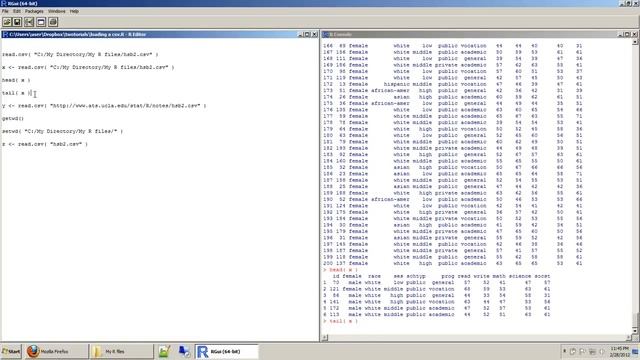This screenshot has height=360, width=640.
Task: Click the green chart taskbar icon
Action: 164,351
